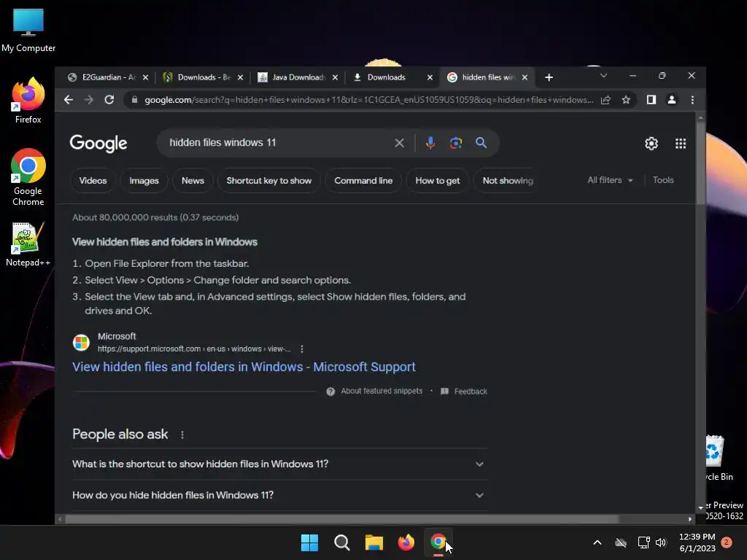Show hidden tray icons with the caret
Image resolution: width=747 pixels, height=560 pixels.
597,542
